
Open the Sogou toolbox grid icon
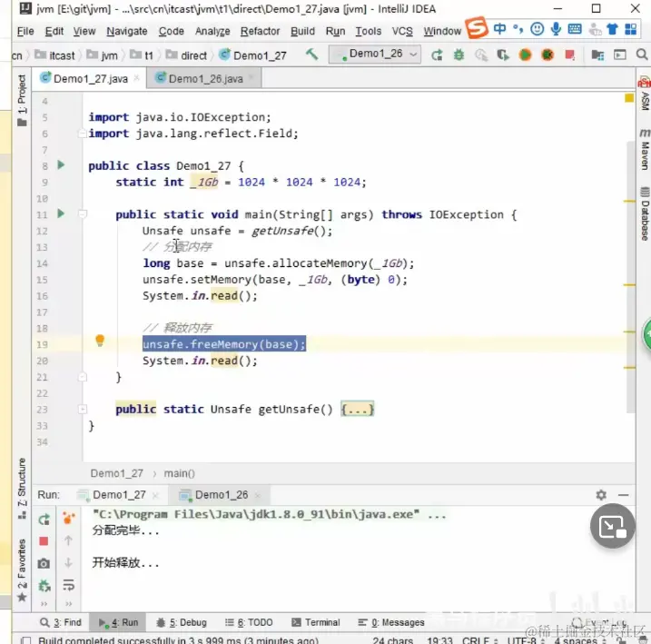(631, 29)
